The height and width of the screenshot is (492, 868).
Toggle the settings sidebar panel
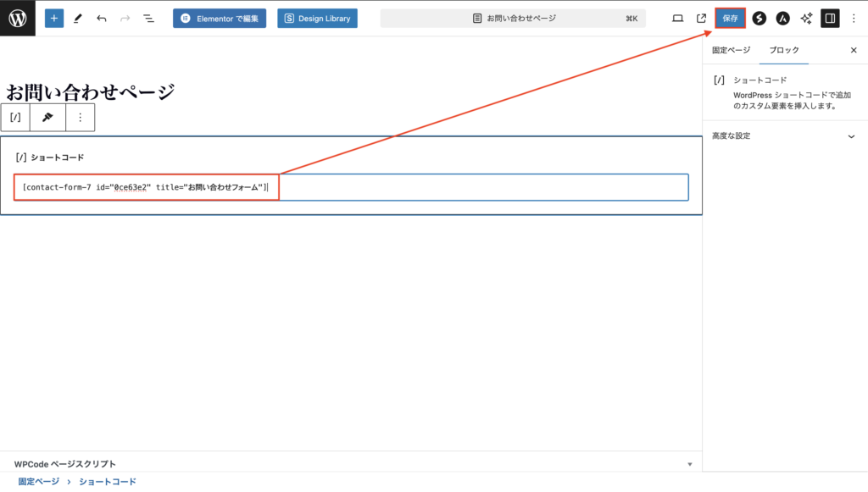click(830, 18)
